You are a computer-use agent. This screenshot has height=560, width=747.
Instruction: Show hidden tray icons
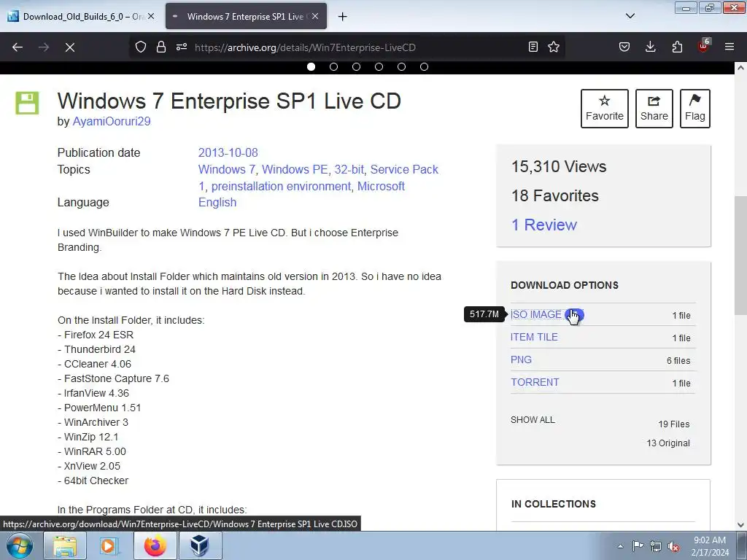pos(620,546)
